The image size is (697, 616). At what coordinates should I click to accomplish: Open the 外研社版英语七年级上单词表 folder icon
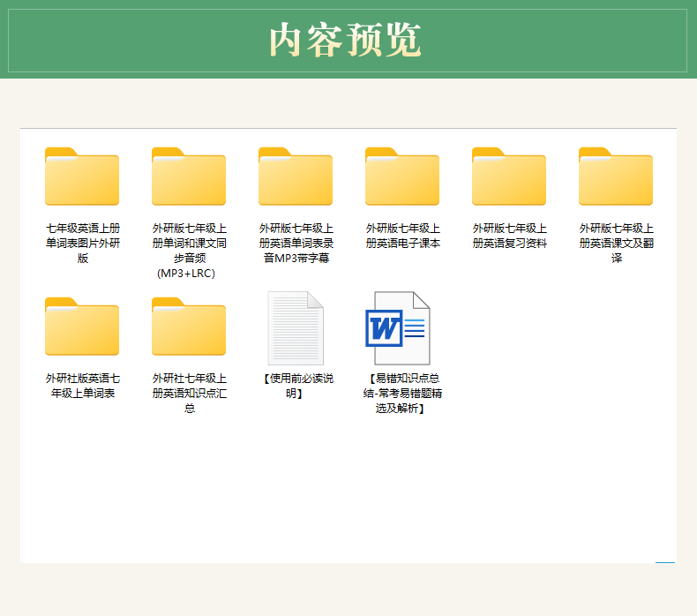82,326
